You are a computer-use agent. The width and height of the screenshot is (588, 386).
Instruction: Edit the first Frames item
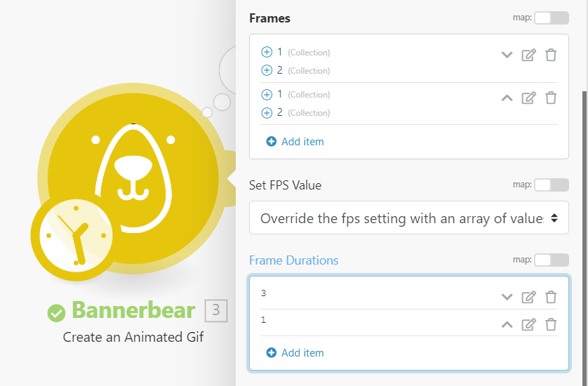click(528, 55)
